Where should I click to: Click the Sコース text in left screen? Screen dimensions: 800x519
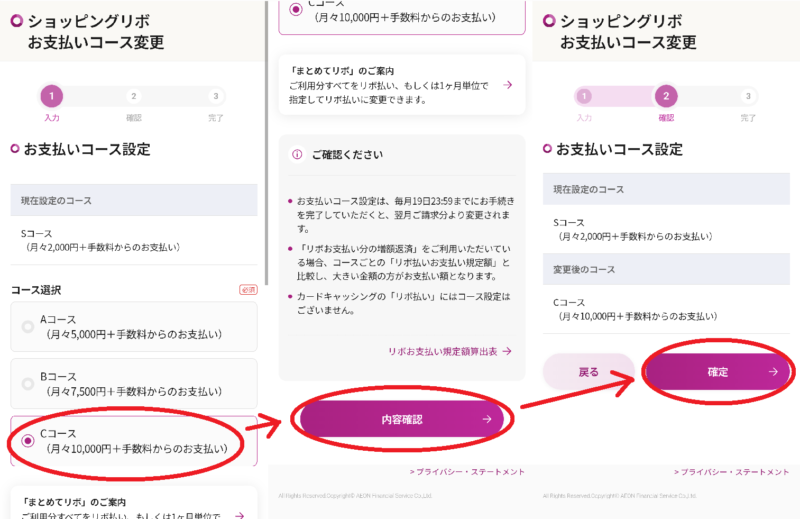click(36, 234)
